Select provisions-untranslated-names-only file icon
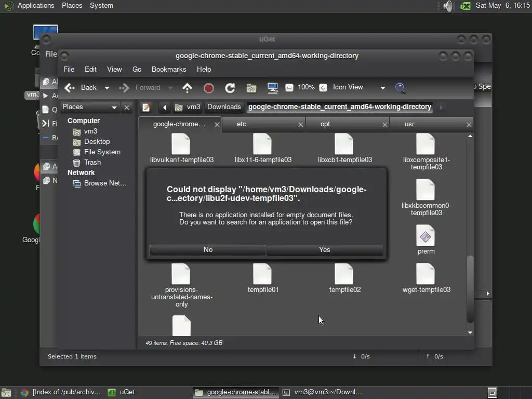532x399 pixels. pos(181,274)
